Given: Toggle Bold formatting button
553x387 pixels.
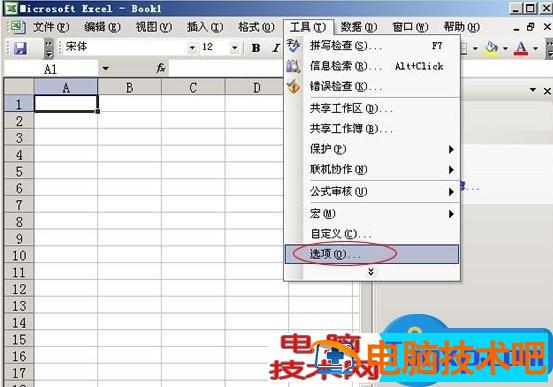Looking at the screenshot, I should [x=256, y=48].
